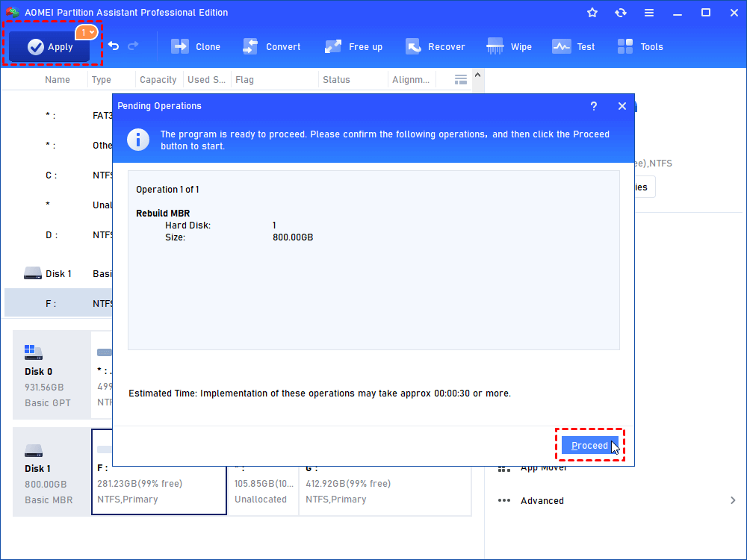Screen dimensions: 747x560
Task: Click the Disk 1 drive icon in disk map
Action: pos(34,450)
